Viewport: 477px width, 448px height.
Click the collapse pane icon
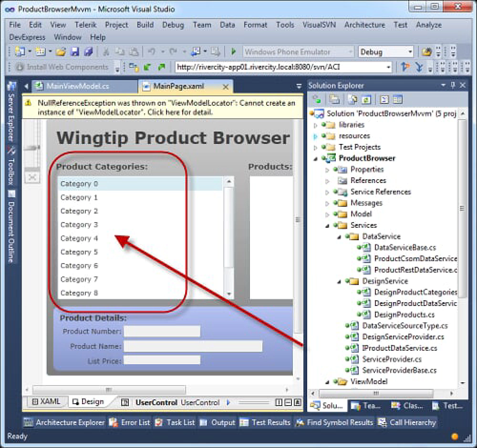(x=298, y=402)
